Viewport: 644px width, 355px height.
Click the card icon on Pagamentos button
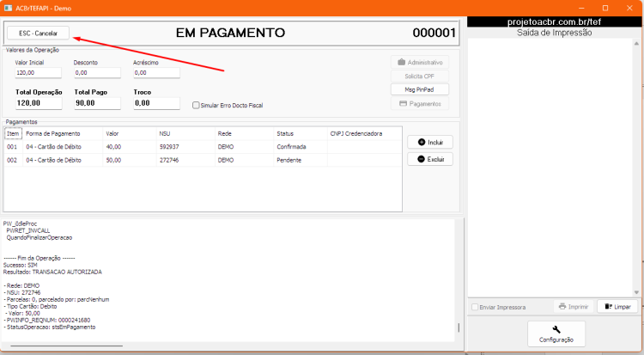tap(403, 104)
